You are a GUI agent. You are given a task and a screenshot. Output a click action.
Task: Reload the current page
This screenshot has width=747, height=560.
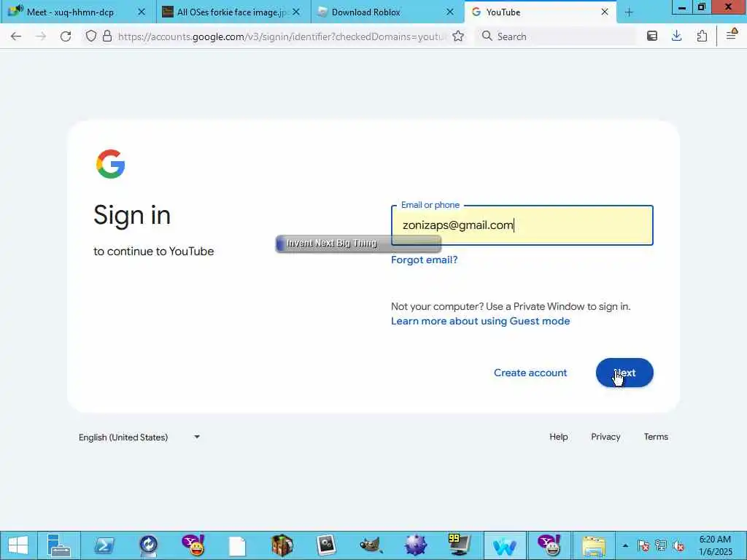click(x=66, y=36)
